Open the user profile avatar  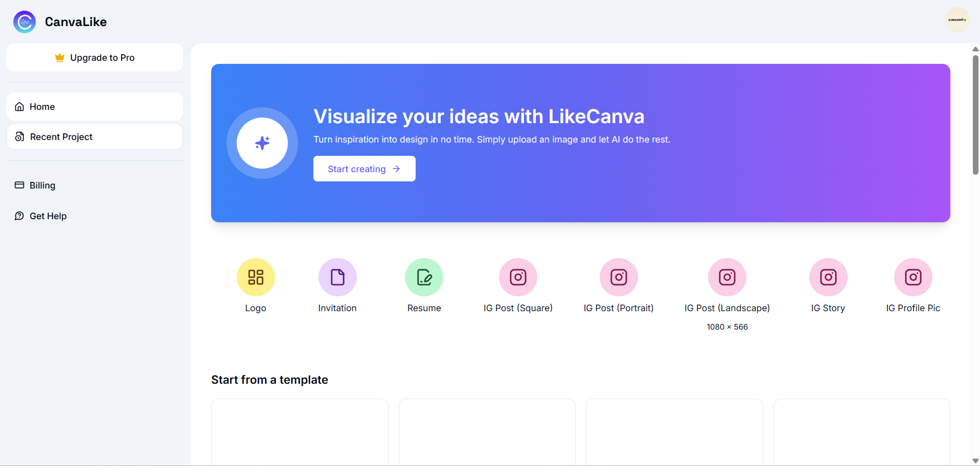click(957, 20)
